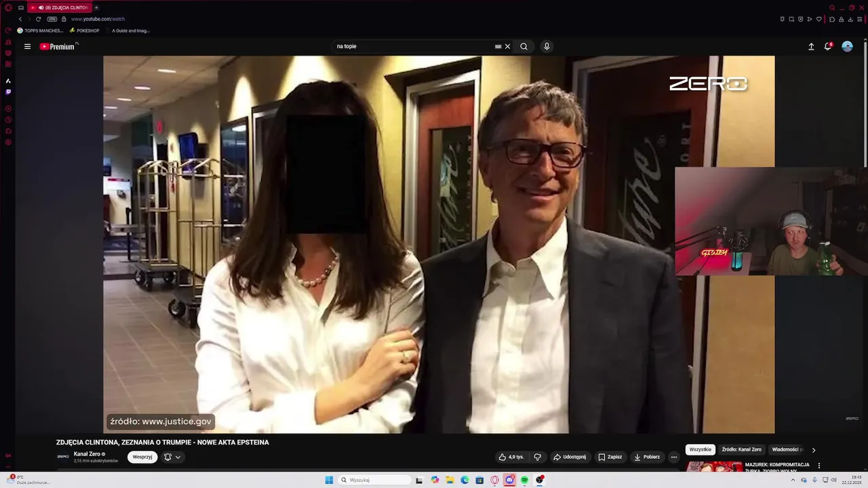Viewport: 868px width, 488px height.
Task: Open the YouTube notifications bell
Action: point(828,46)
